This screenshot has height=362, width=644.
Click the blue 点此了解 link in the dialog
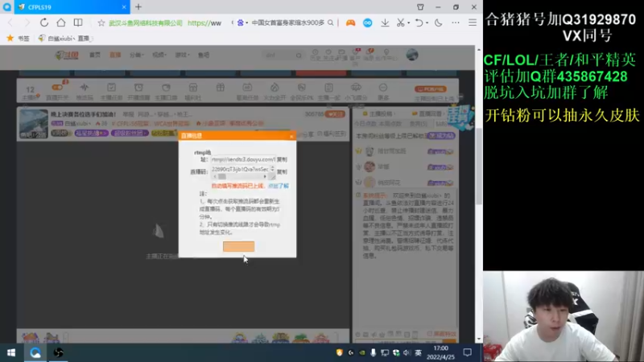point(279,186)
